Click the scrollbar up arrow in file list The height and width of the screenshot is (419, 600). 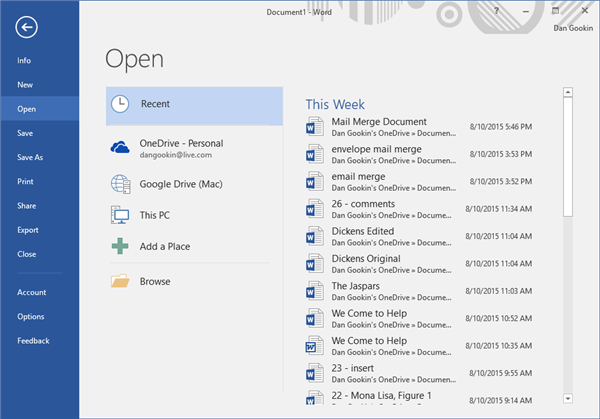point(568,94)
